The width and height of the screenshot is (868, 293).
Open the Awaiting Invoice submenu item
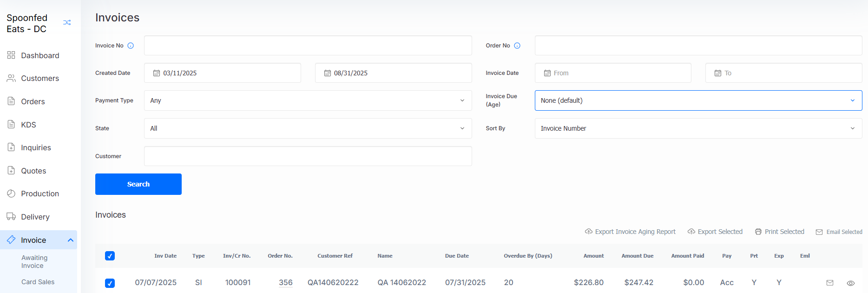click(34, 261)
